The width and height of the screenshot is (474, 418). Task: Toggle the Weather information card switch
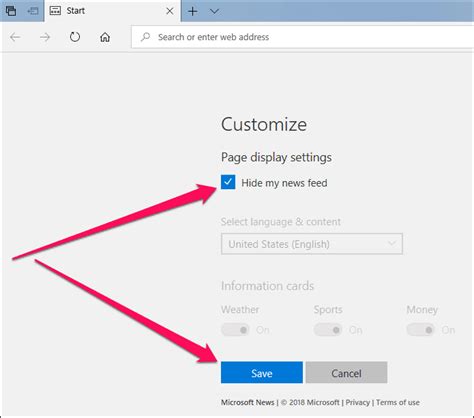pyautogui.click(x=235, y=330)
